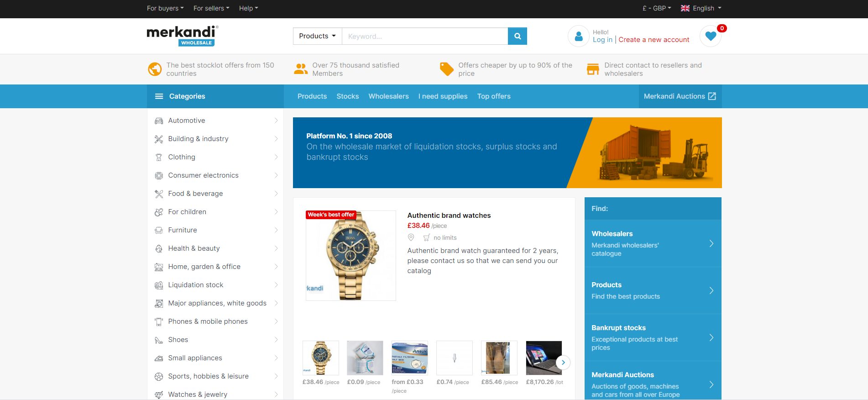Go to the Wholesalers tab

click(388, 96)
